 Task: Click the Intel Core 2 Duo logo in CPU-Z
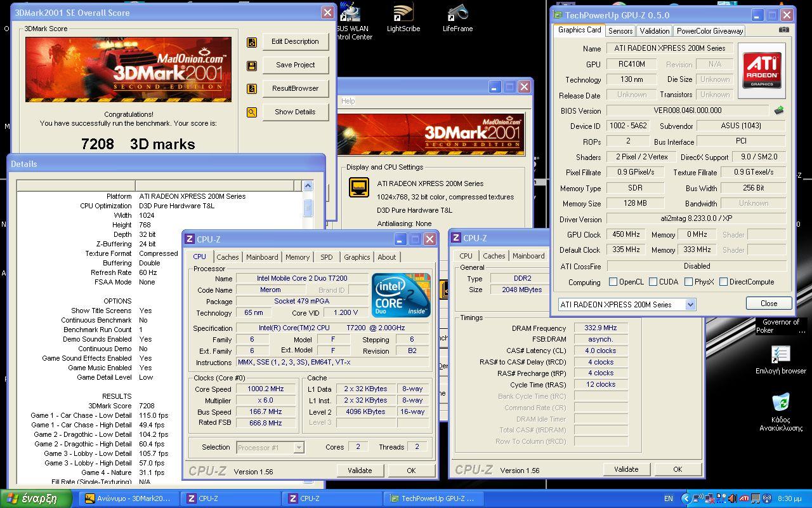coord(401,295)
